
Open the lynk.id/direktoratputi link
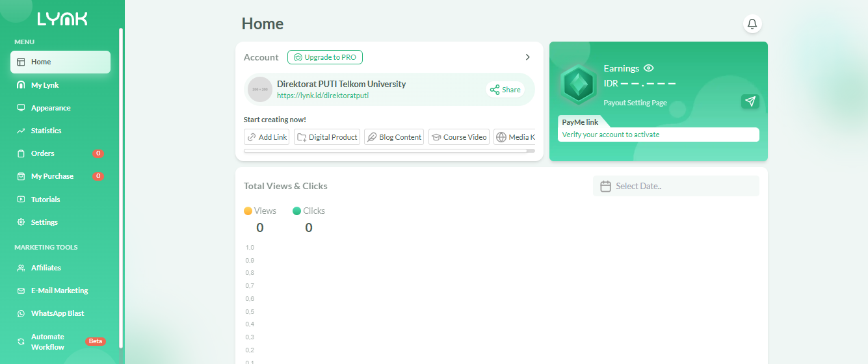323,96
